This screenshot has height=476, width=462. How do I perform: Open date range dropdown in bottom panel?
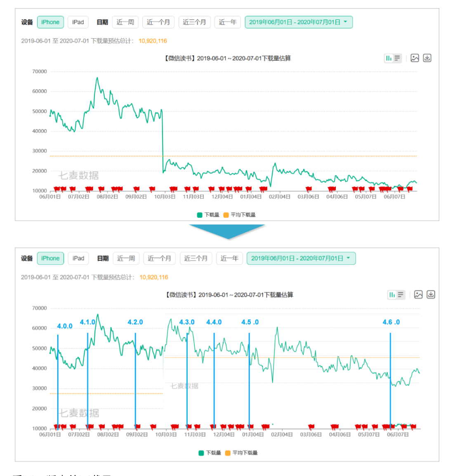pyautogui.click(x=301, y=258)
